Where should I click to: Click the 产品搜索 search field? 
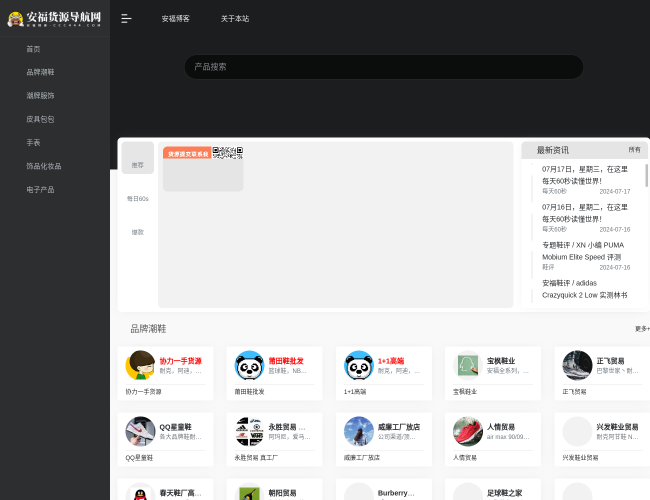383,67
